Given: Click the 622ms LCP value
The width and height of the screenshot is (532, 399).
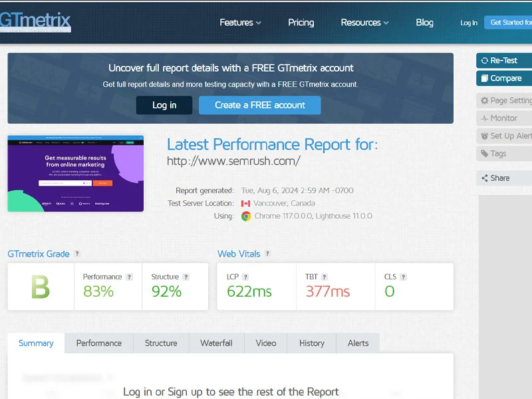Looking at the screenshot, I should 249,291.
